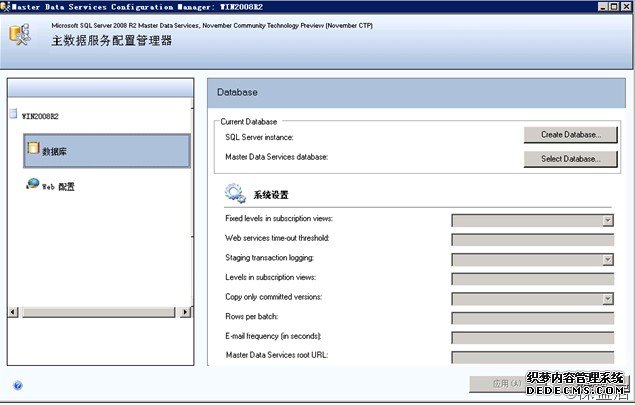Open Fixed levels in subscription views dropdown
This screenshot has height=405, width=635.
click(607, 220)
